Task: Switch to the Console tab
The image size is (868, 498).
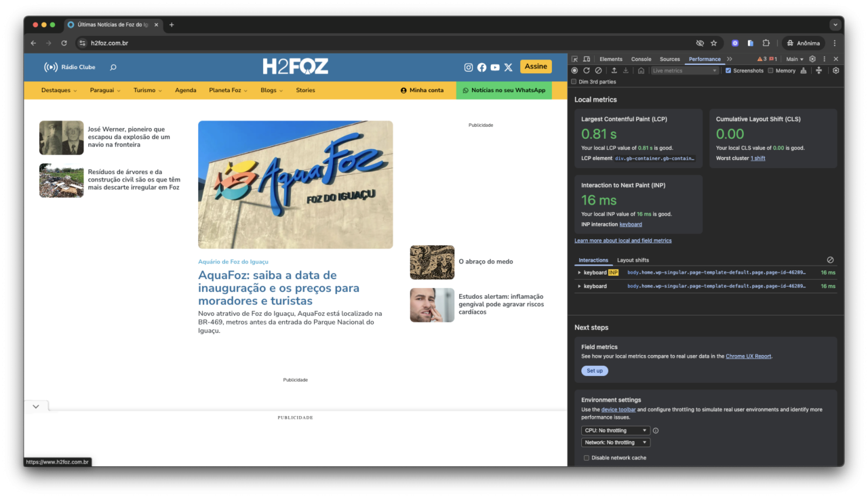Action: 641,59
